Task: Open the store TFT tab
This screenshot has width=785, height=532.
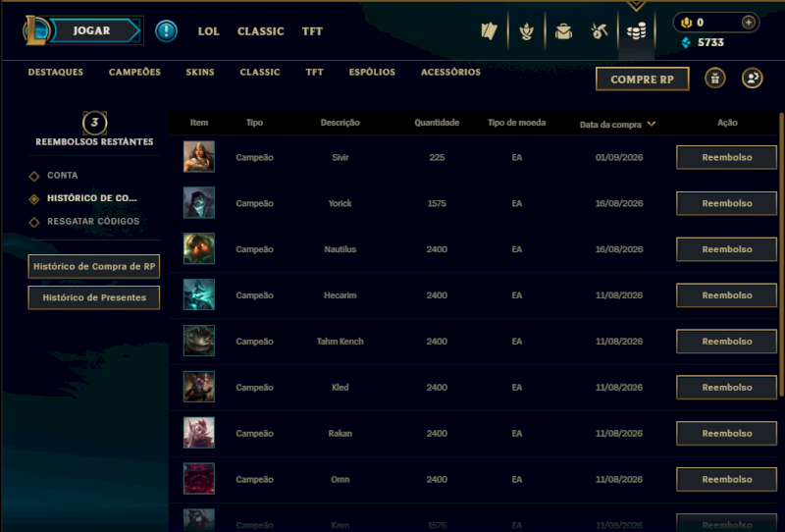Action: (x=314, y=72)
